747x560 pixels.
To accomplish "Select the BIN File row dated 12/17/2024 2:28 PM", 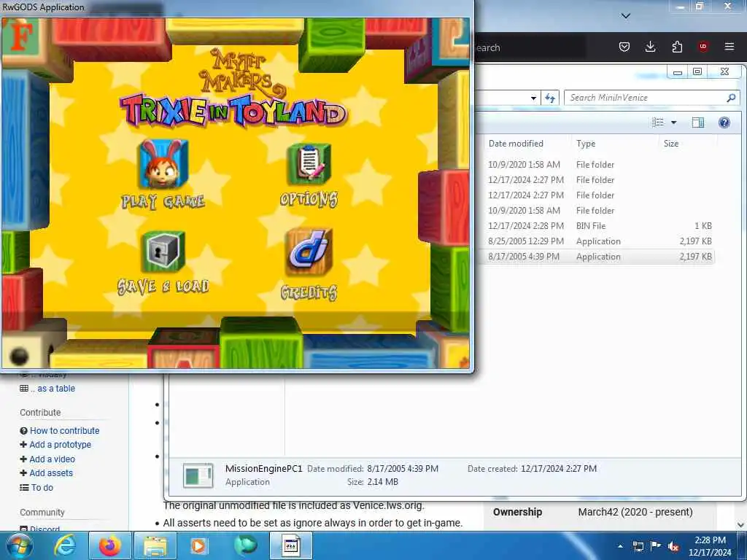I will pos(600,226).
